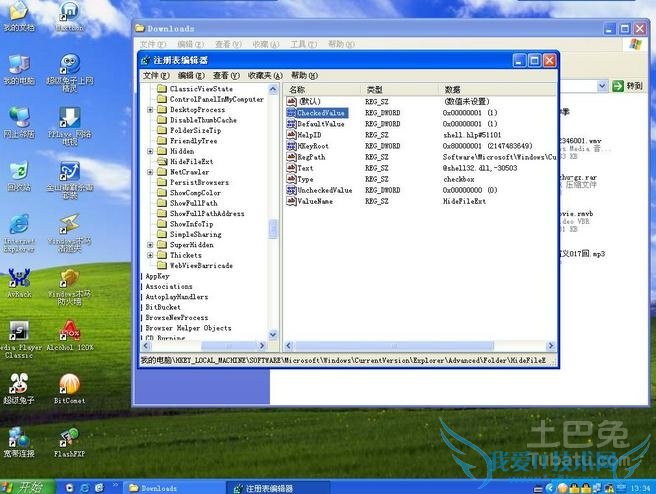Select the CheckedValue registry entry
This screenshot has height=494, width=656.
(x=321, y=113)
